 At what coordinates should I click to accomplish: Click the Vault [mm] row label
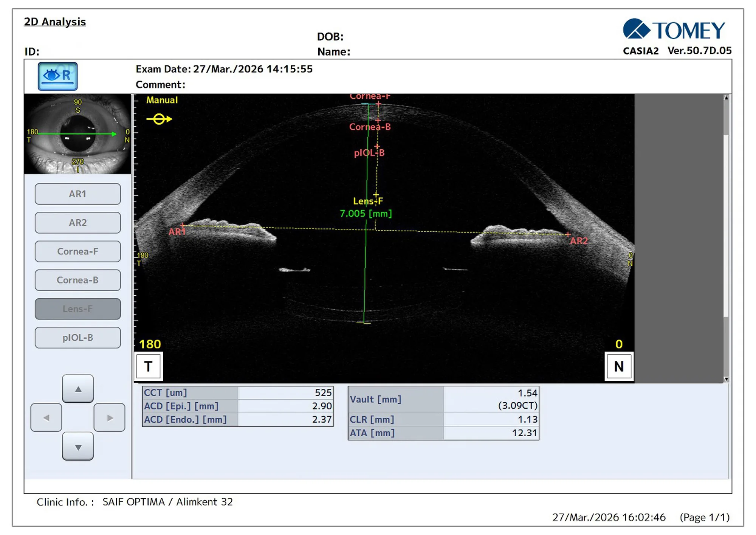375,399
